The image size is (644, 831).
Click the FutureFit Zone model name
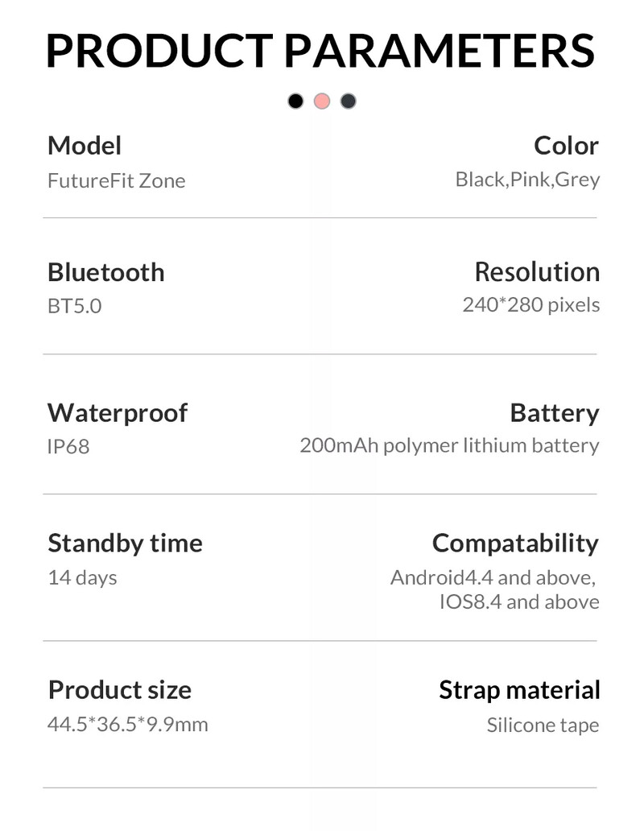click(117, 180)
